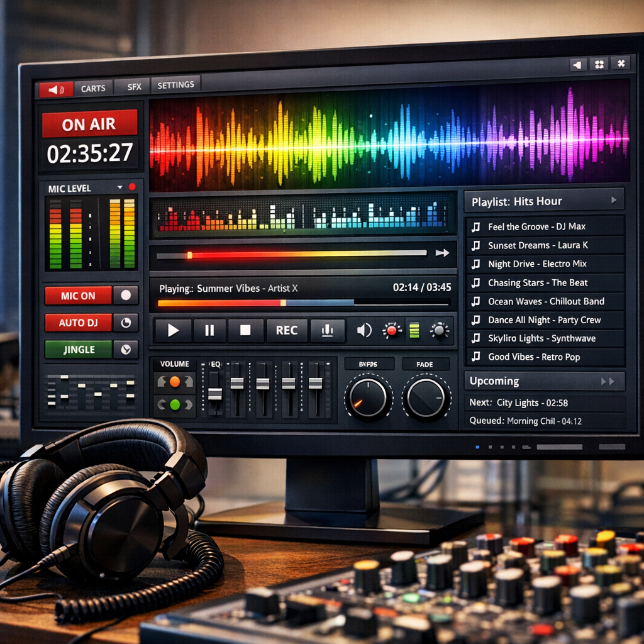Select Sunset Dreams - Laura K

(545, 245)
